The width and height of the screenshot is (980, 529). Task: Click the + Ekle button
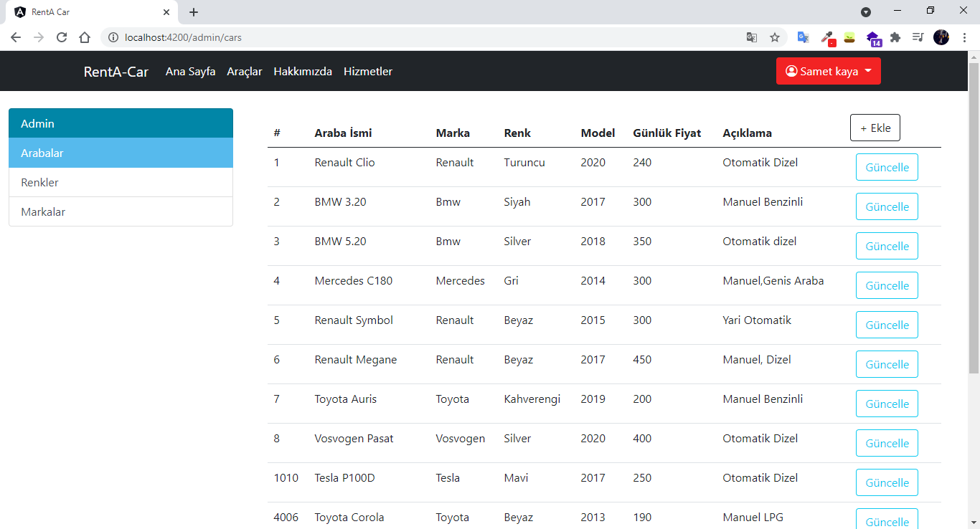pyautogui.click(x=875, y=128)
